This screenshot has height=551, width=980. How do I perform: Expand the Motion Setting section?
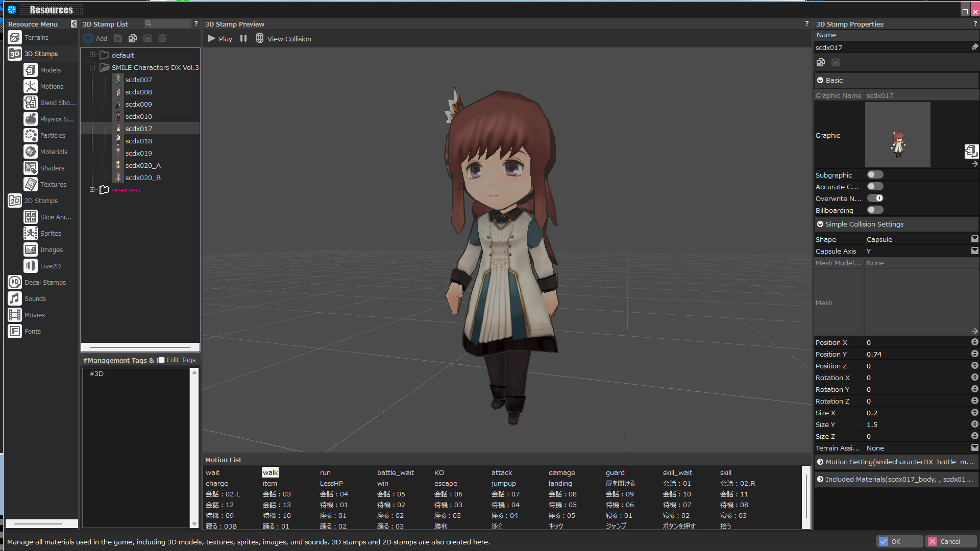coord(820,462)
